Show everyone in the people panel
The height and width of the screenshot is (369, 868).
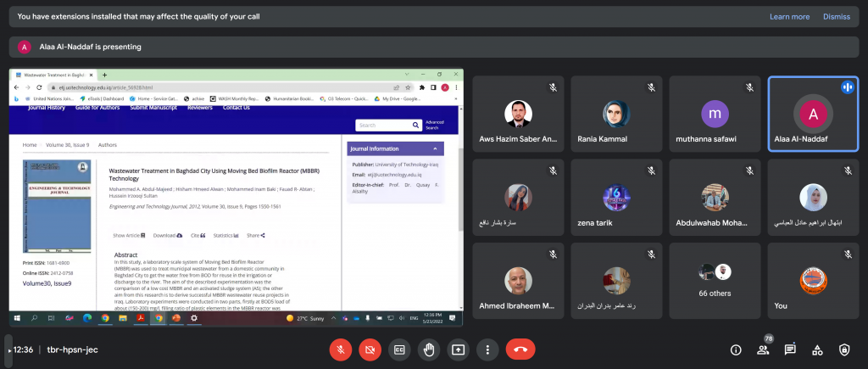coord(762,349)
